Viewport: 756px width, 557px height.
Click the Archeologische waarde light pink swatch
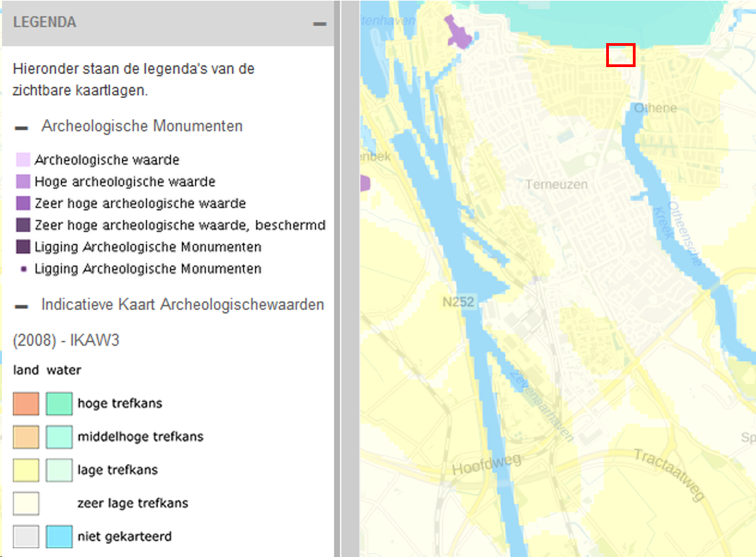23,159
